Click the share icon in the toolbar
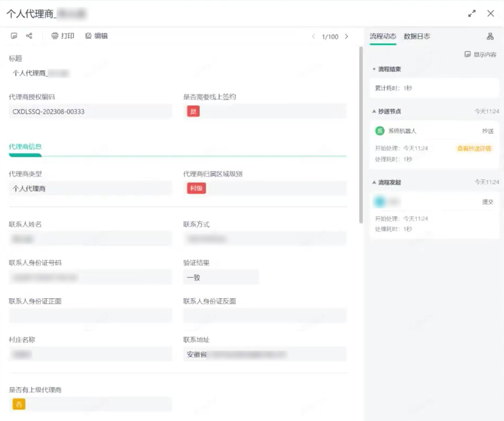504x421 pixels. tap(29, 36)
